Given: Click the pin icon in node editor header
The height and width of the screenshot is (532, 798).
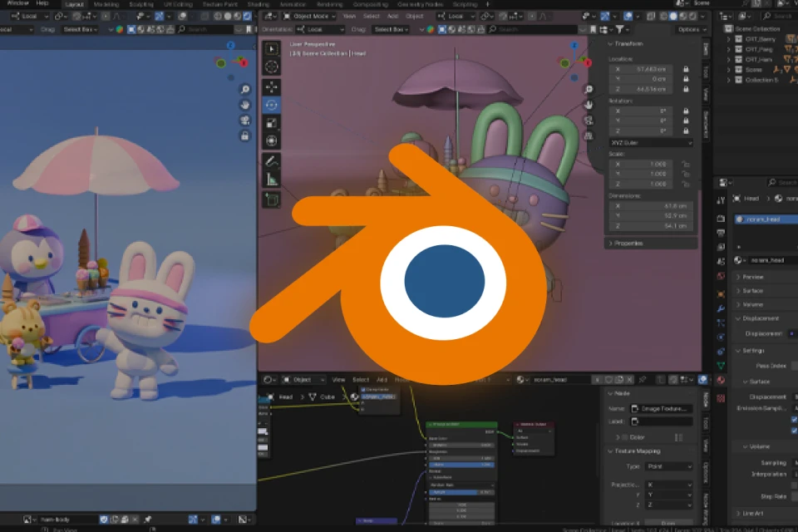Looking at the screenshot, I should [x=643, y=380].
